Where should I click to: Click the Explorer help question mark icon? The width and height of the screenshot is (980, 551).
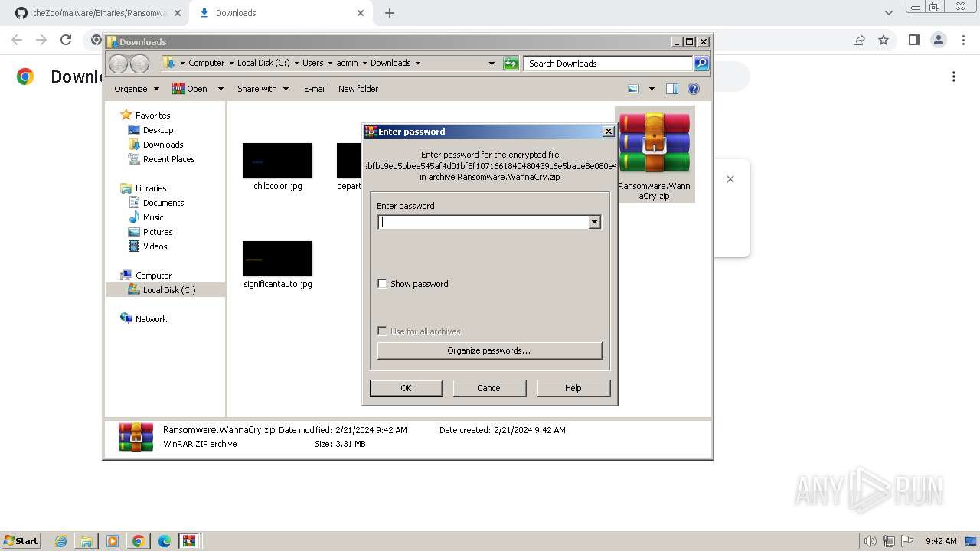pyautogui.click(x=694, y=89)
